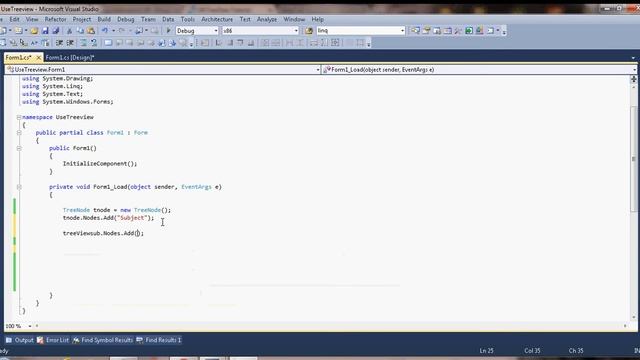This screenshot has width=640, height=360.
Task: Click the 'using System.Linq;' line
Action: click(52, 86)
